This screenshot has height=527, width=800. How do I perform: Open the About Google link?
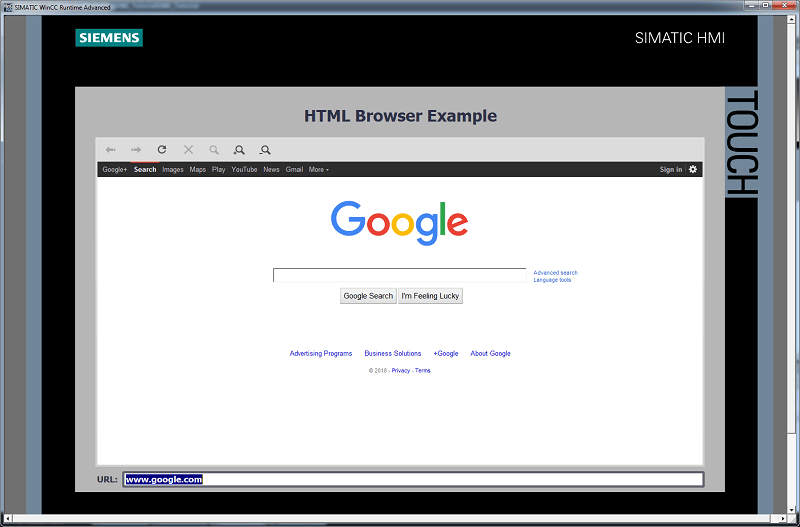(490, 353)
